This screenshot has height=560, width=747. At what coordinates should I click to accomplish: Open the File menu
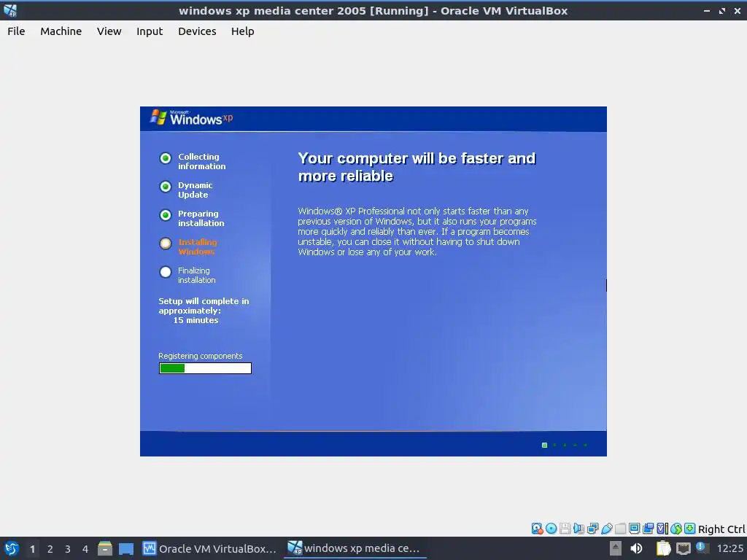coord(16,31)
